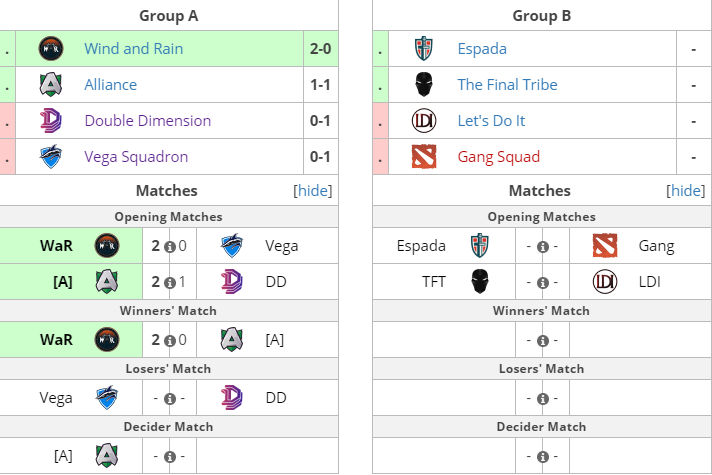Hide the Group A matches list

pos(312,191)
